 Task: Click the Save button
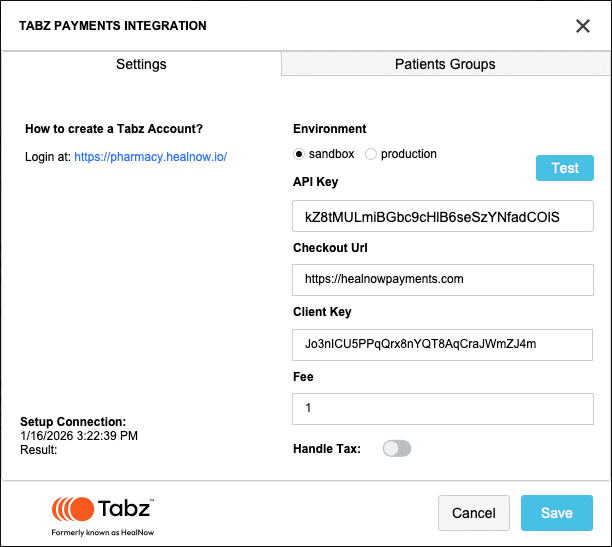(x=556, y=513)
